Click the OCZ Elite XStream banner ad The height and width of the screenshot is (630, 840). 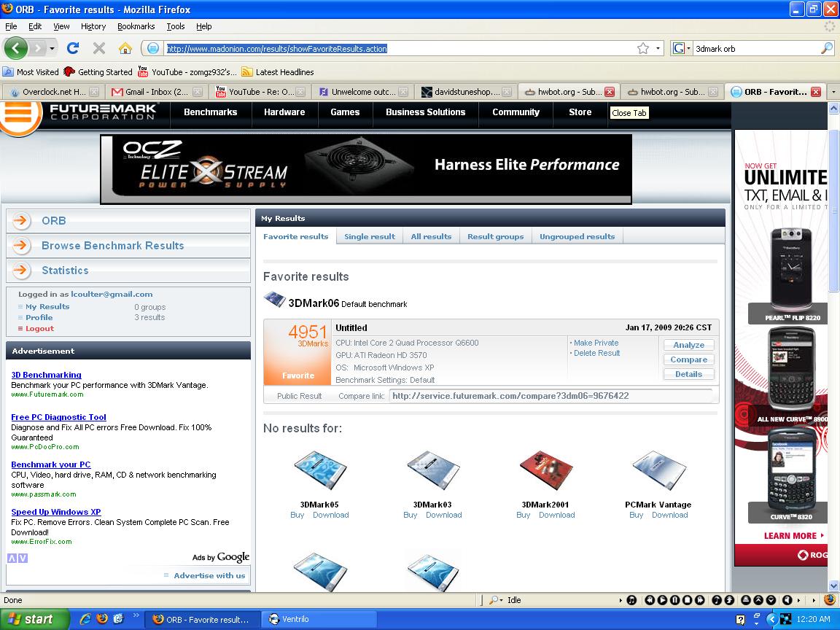366,168
